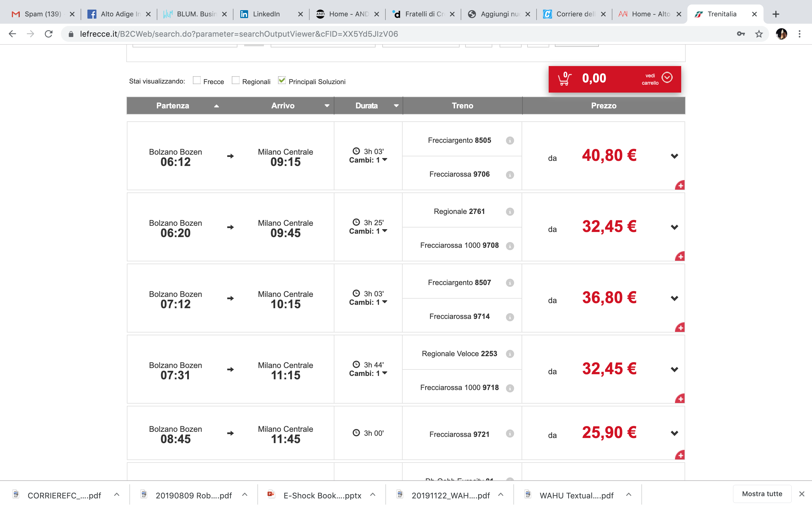Screen dimensions: 812x508
Task: View site security lock info
Action: click(71, 34)
